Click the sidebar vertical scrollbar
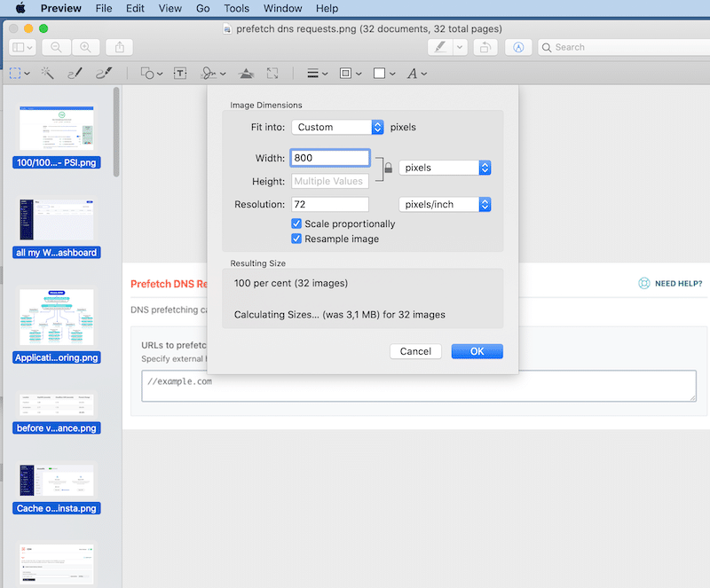 coord(116,132)
